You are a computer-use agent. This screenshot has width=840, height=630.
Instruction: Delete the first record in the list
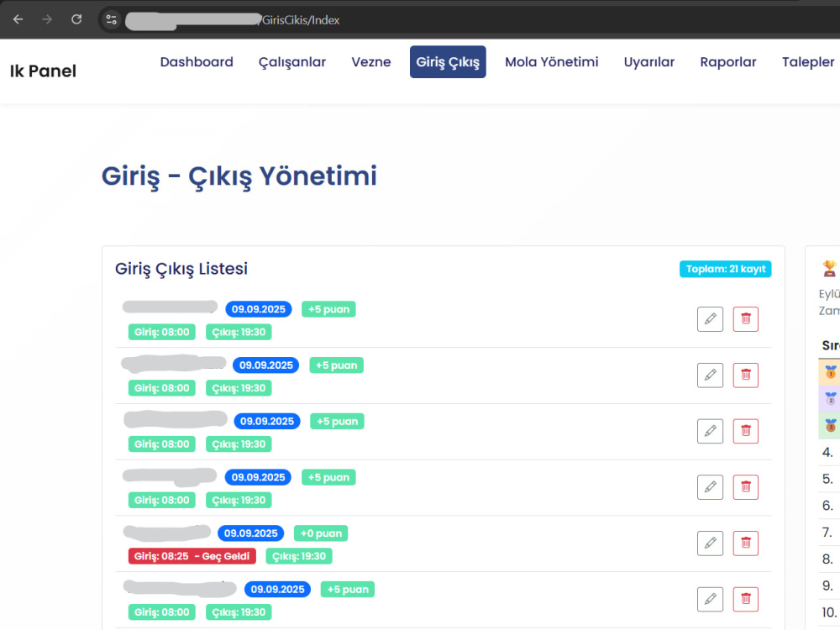746,319
